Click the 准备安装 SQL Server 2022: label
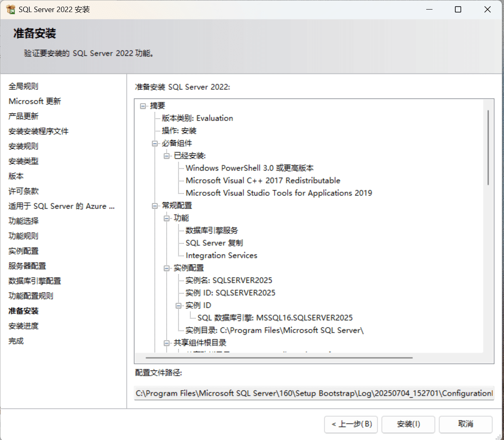The height and width of the screenshot is (440, 504). (183, 87)
